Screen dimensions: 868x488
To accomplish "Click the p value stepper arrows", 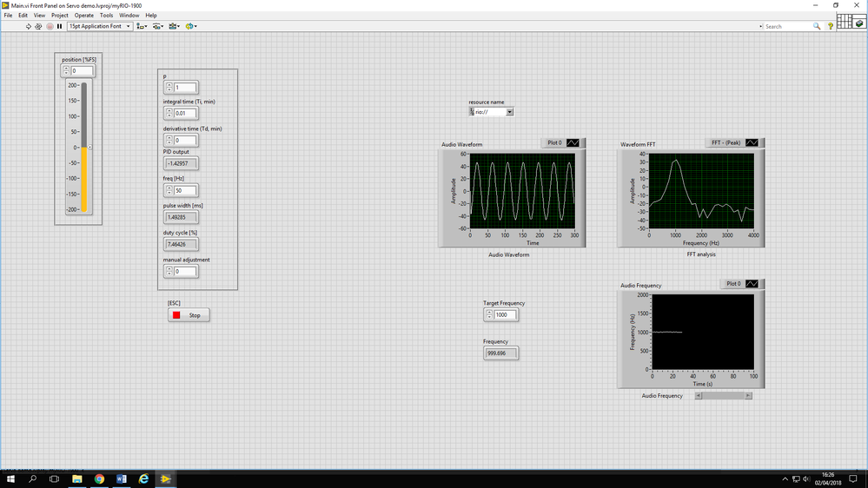I will [169, 88].
